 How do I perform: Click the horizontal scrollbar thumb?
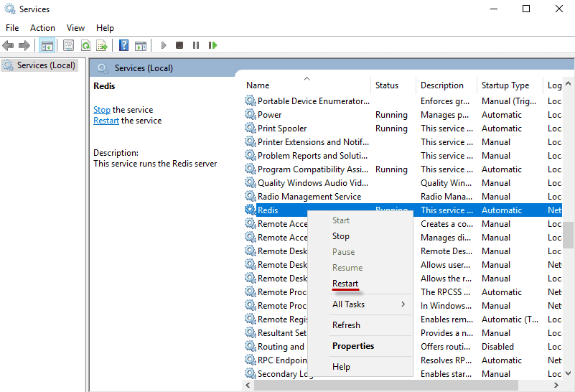tap(385, 385)
